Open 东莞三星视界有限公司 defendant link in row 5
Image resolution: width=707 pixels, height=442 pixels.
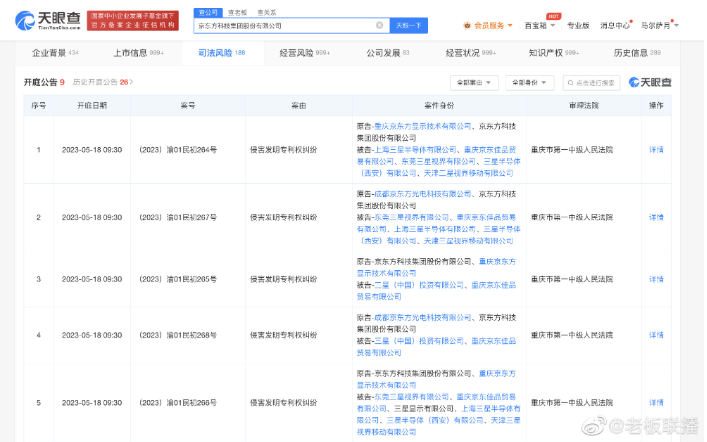tap(412, 397)
